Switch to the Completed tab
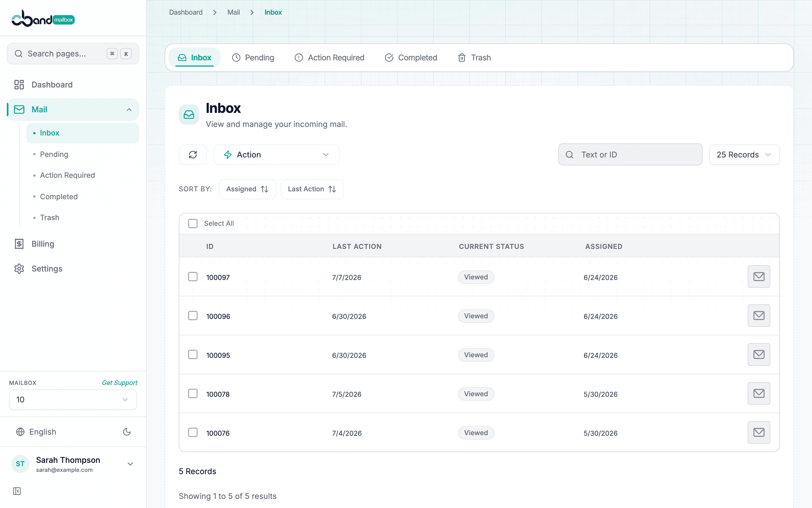 coord(411,58)
